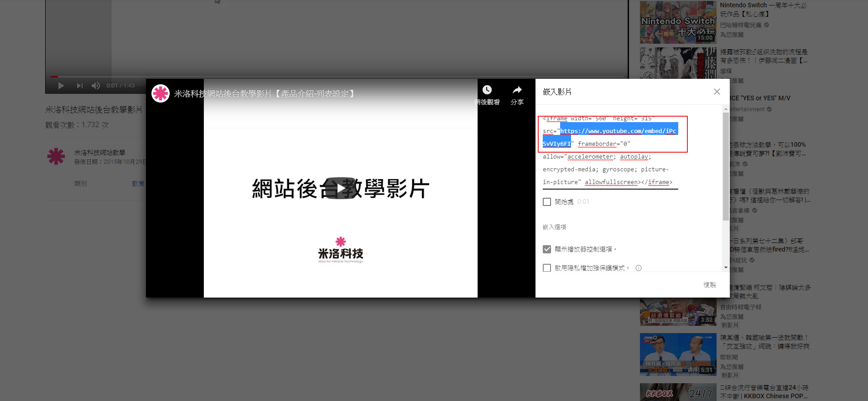Uncheck 顯示播放器控制選項 checkbox
The image size is (868, 401).
(547, 249)
